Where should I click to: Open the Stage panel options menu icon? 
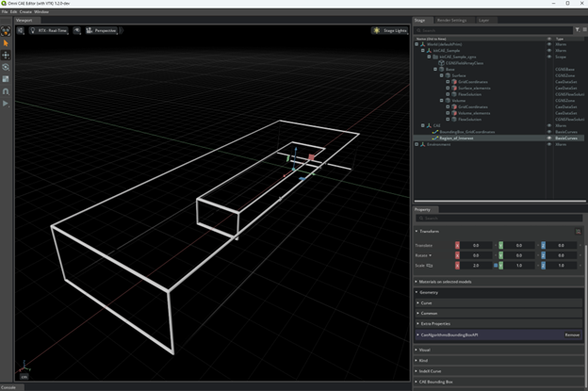pos(584,29)
